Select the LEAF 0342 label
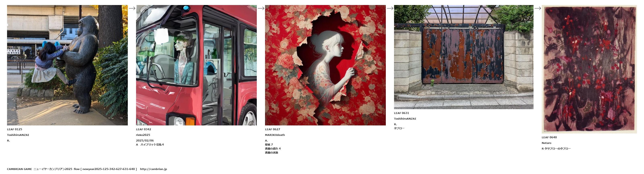The image size is (644, 174). pyautogui.click(x=143, y=129)
